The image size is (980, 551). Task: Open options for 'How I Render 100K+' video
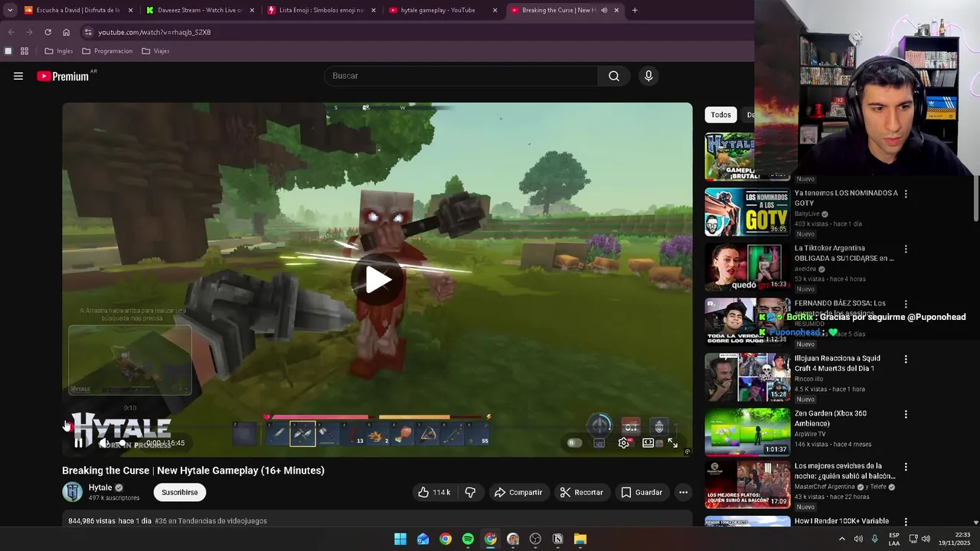coord(906,522)
